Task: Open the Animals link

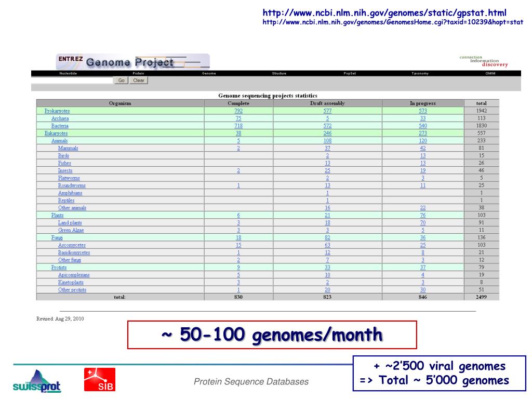Action: point(59,141)
